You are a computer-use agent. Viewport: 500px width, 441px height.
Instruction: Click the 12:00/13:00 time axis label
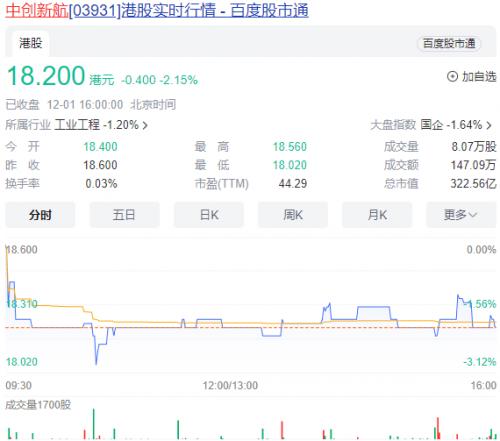[x=230, y=386]
